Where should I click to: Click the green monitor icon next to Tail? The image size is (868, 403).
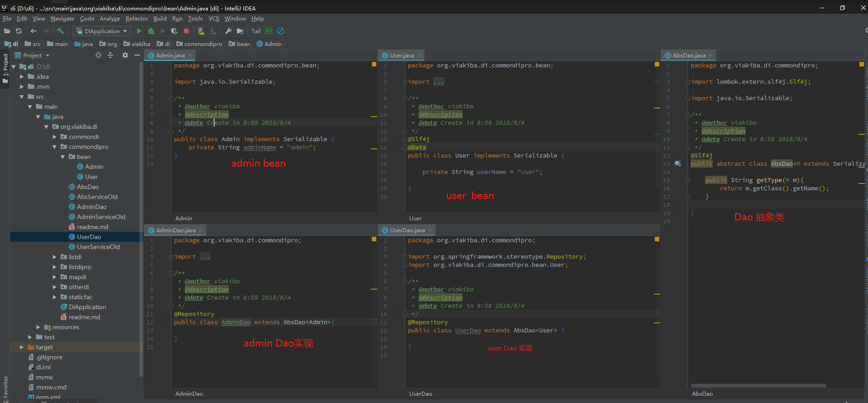pos(269,31)
